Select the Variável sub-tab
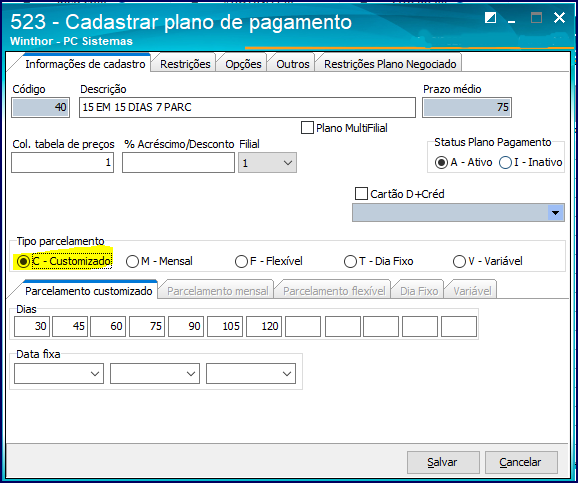This screenshot has width=578, height=483. (x=472, y=291)
